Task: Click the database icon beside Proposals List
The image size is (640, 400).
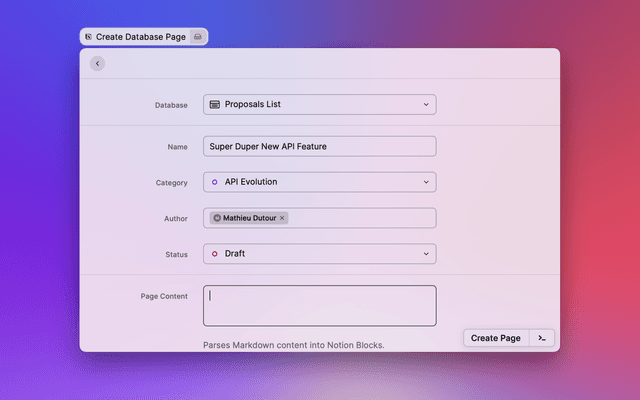Action: [x=215, y=104]
